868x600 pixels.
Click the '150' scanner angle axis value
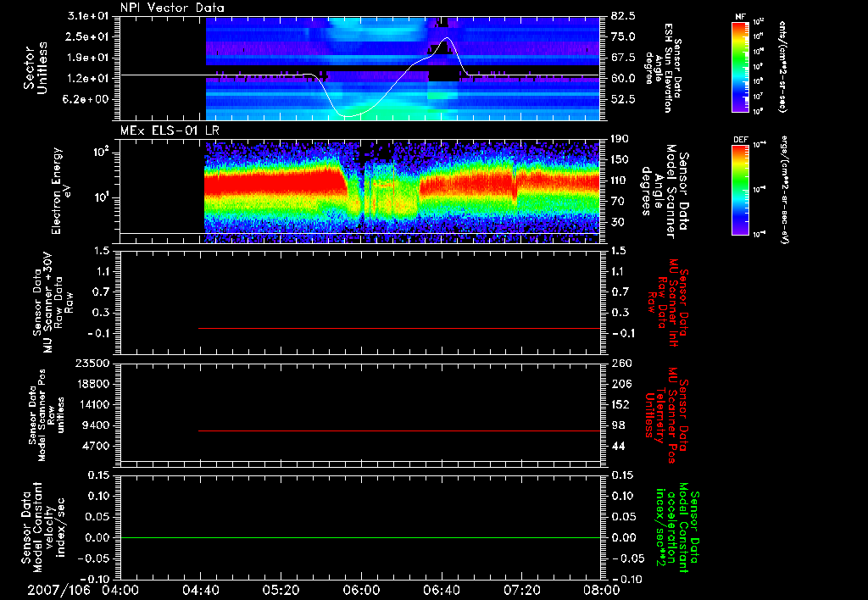tap(620, 160)
